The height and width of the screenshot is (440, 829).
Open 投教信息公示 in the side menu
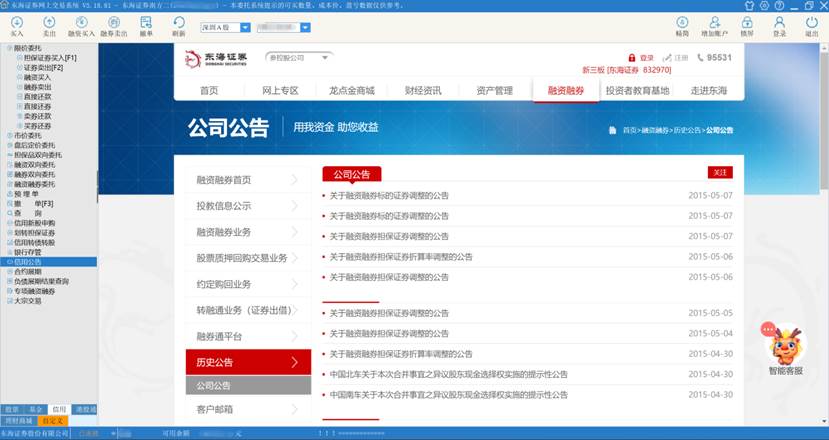coord(248,206)
